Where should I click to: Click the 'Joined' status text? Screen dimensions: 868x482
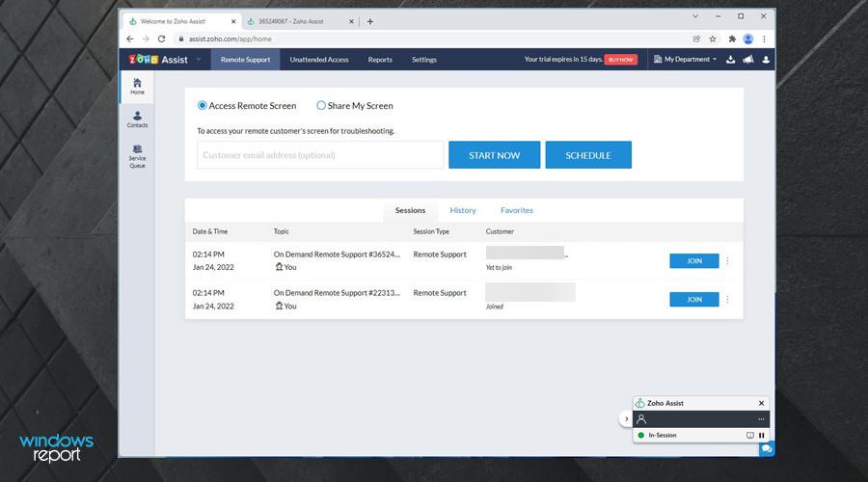pos(495,306)
